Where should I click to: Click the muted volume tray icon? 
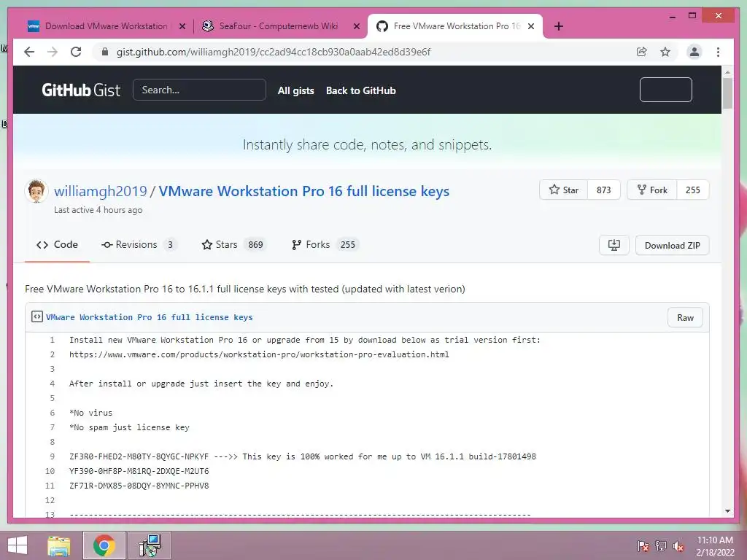[678, 546]
